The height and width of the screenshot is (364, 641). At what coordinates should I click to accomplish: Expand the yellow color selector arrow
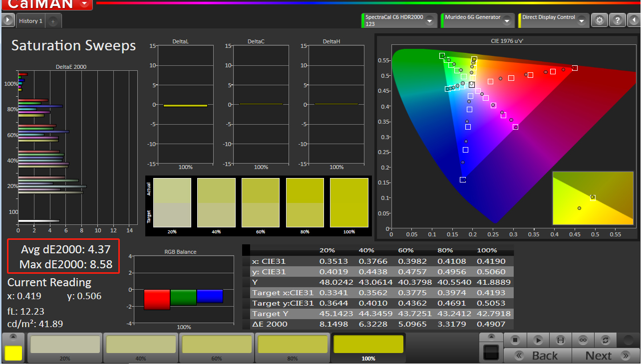point(13,337)
